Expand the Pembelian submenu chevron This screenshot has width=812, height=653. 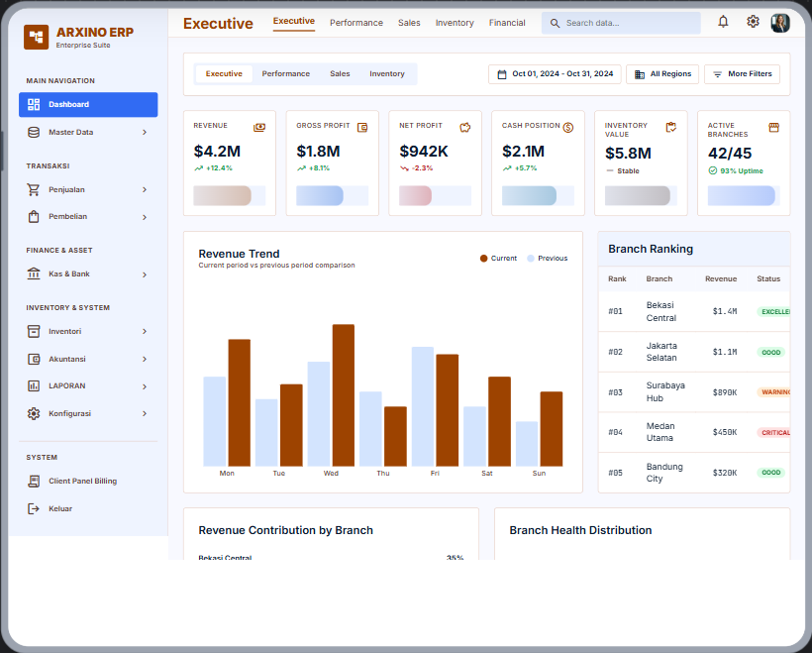click(145, 217)
